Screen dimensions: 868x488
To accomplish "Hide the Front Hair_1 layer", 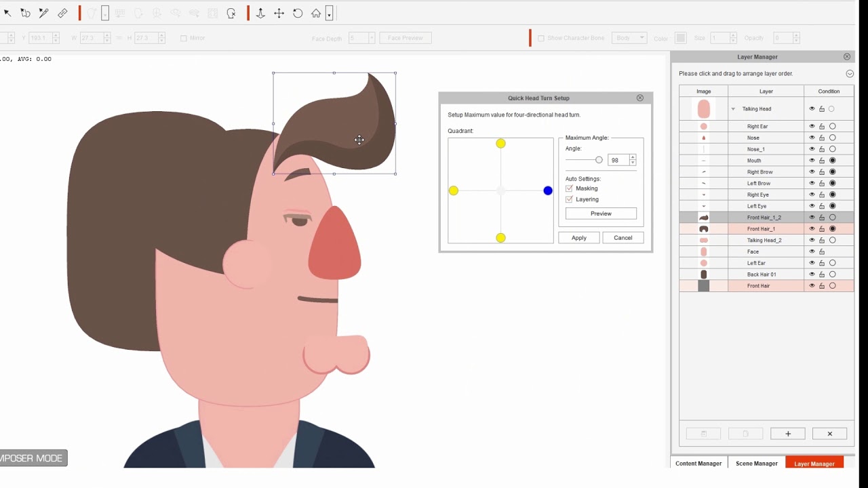I will click(812, 229).
